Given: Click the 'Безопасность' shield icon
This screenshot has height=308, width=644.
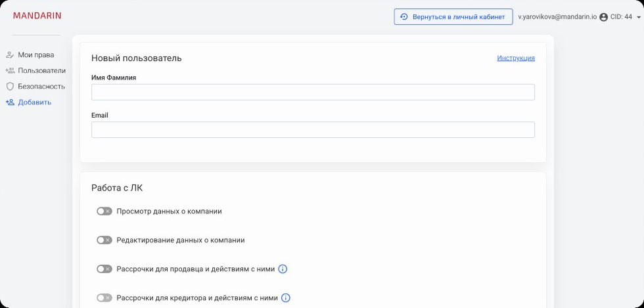Looking at the screenshot, I should click(x=10, y=87).
